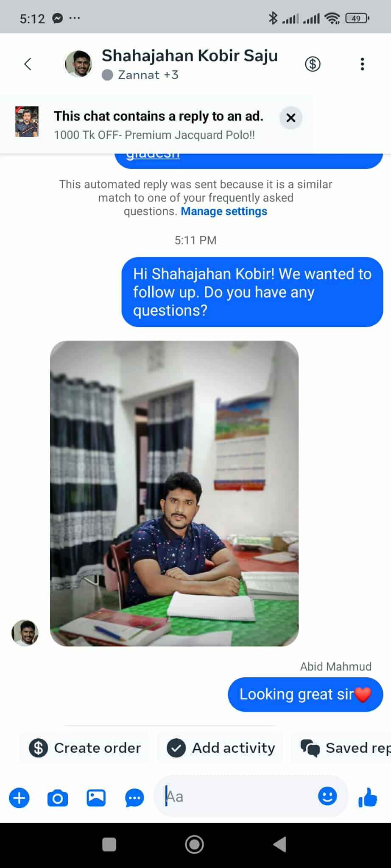This screenshot has width=391, height=868.
Task: Open the emoji picker in the message field
Action: (327, 796)
